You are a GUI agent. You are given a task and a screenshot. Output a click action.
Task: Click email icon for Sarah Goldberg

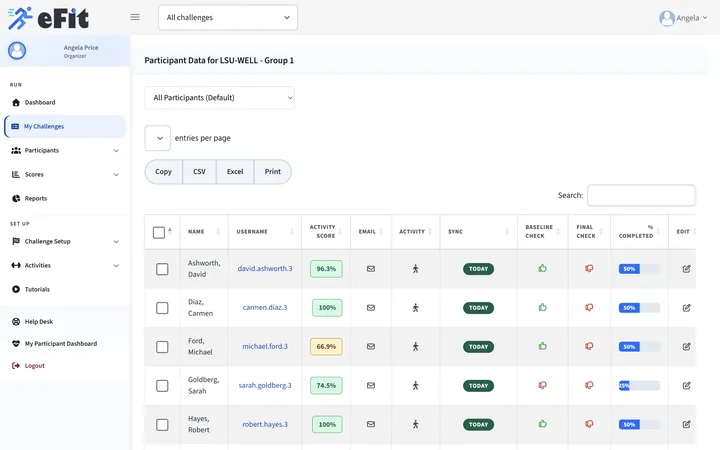[371, 386]
